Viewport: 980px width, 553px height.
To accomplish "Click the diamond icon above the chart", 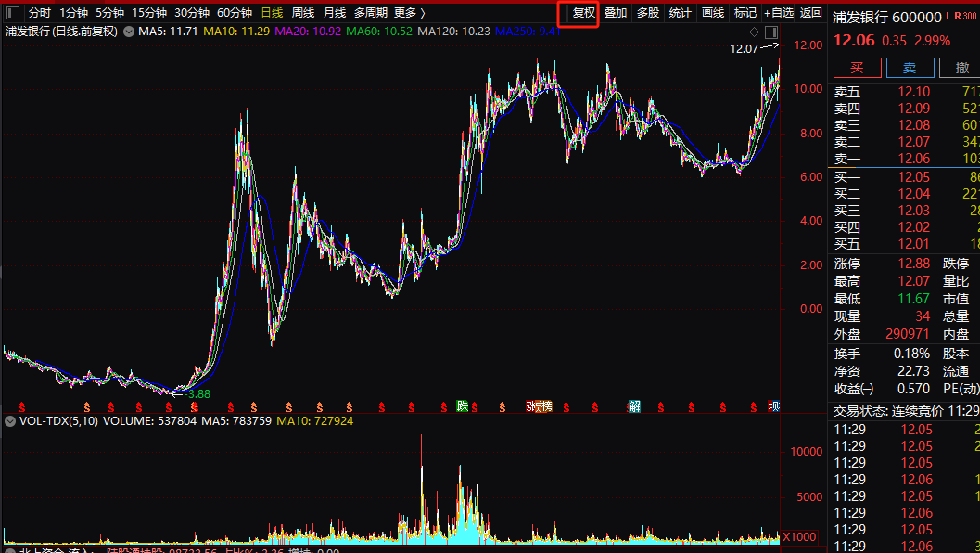I will point(754,32).
